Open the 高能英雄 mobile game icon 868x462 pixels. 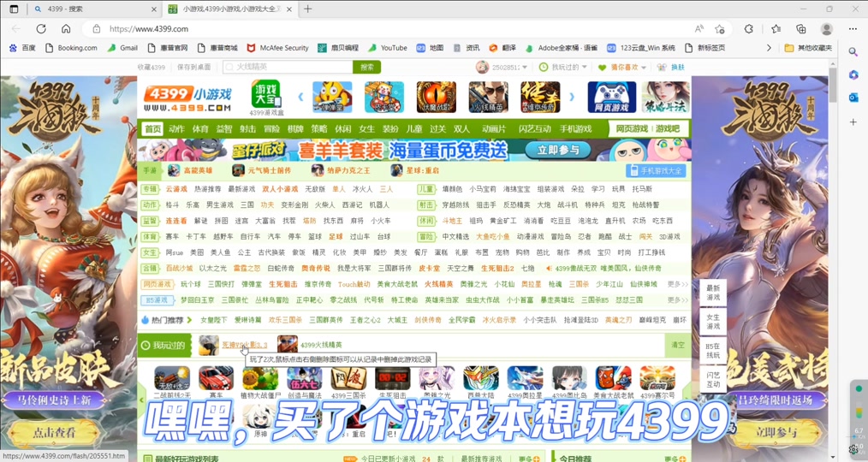click(175, 170)
